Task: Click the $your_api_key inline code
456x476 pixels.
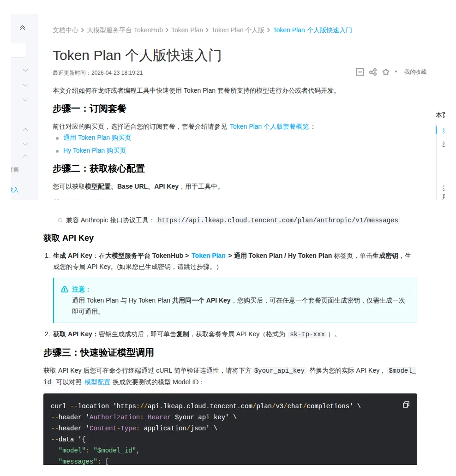Action: tap(279, 371)
